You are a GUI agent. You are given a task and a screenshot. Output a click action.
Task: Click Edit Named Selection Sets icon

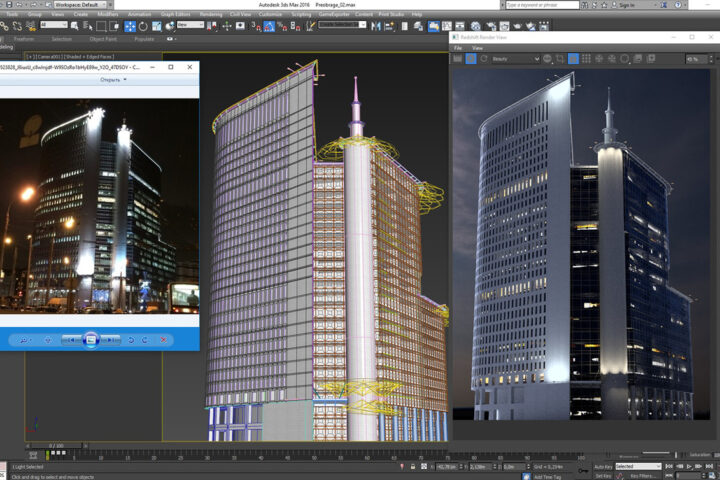point(310,27)
